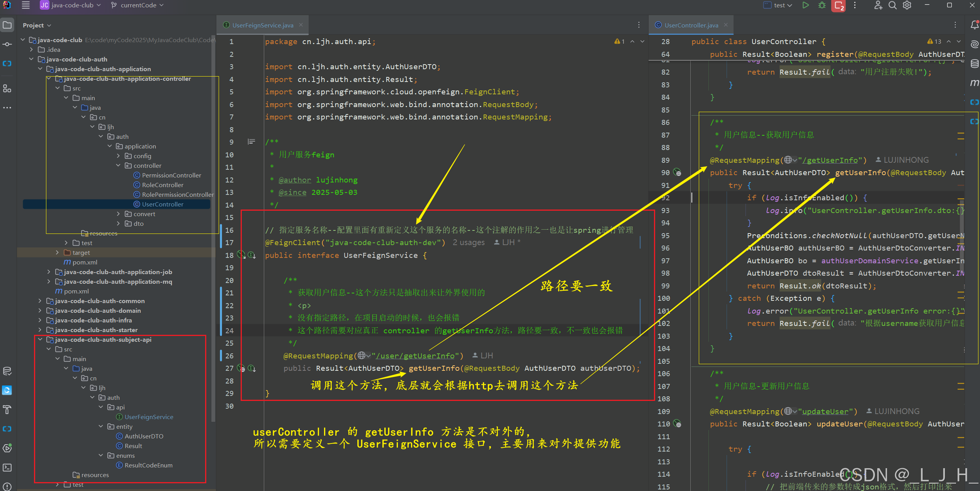Open hamburger main menu
This screenshot has width=980, height=491.
[25, 5]
